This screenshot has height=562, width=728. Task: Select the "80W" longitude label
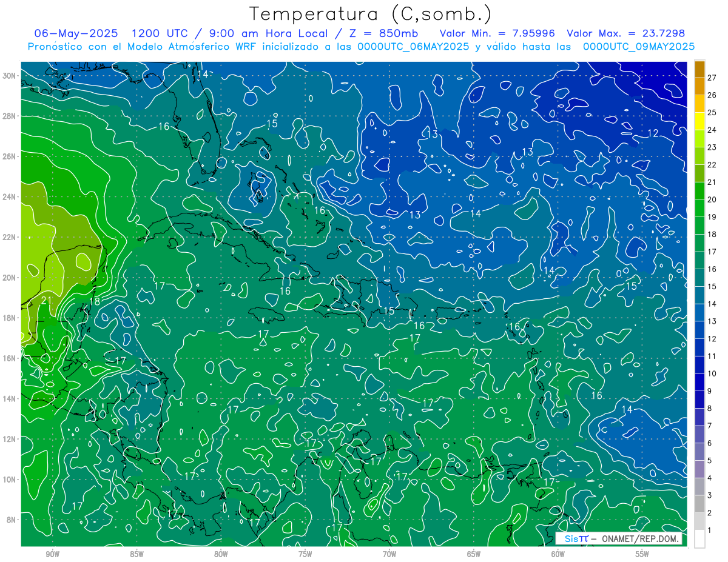(x=221, y=554)
